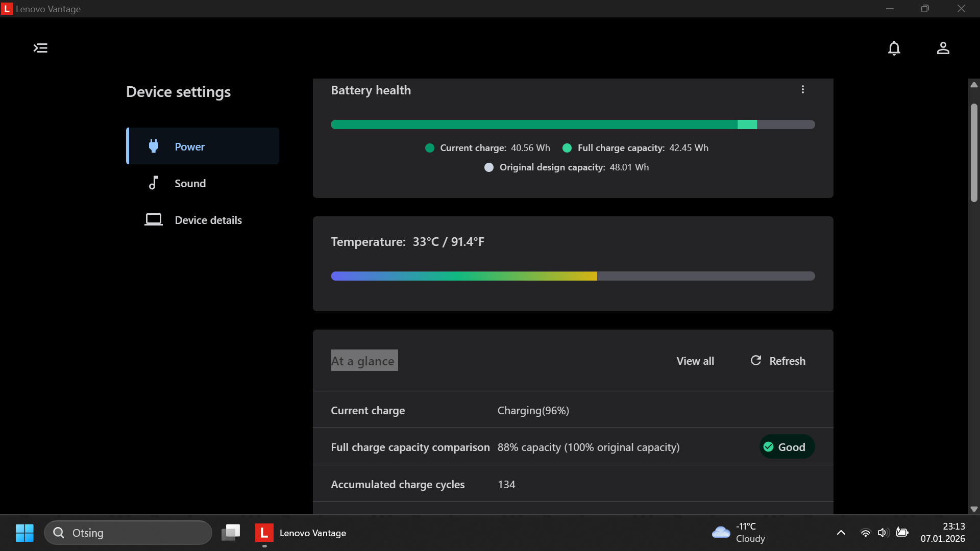Click the Refresh button in At a glance

(778, 361)
